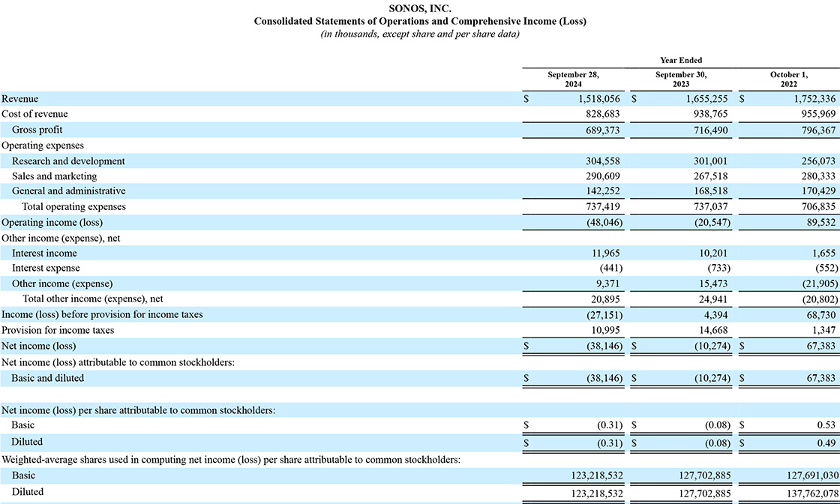Click interest income value 11,965
Image resolution: width=840 pixels, height=504 pixels.
[605, 253]
